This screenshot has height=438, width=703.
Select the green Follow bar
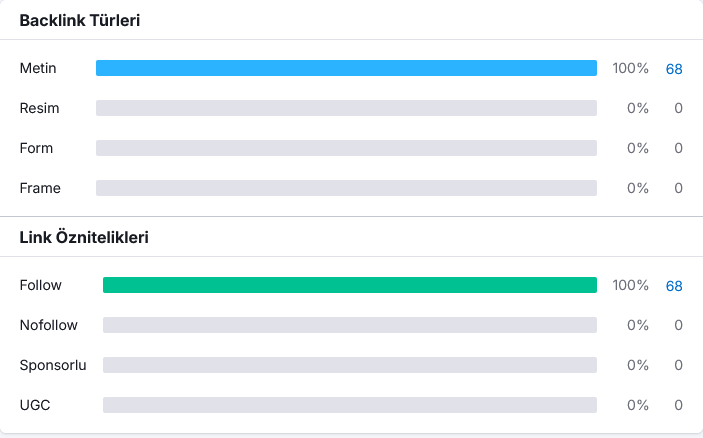pyautogui.click(x=350, y=285)
